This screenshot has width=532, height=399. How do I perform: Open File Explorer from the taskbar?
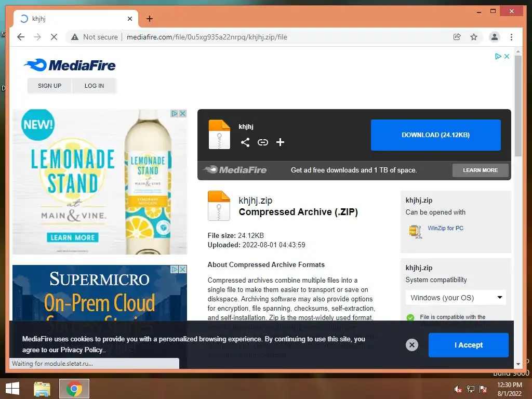pyautogui.click(x=42, y=389)
